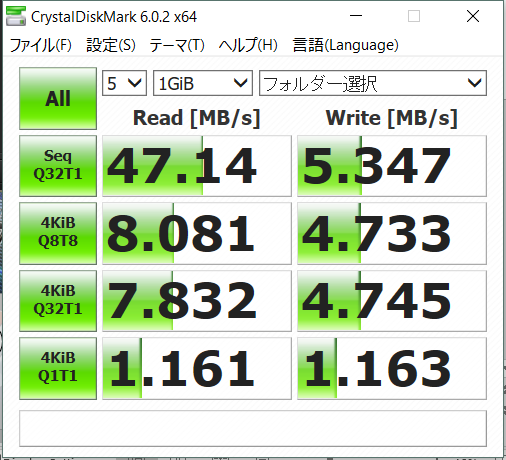Image resolution: width=506 pixels, height=460 pixels.
Task: Open the フォルダー選択 drive dropdown
Action: pos(373,83)
